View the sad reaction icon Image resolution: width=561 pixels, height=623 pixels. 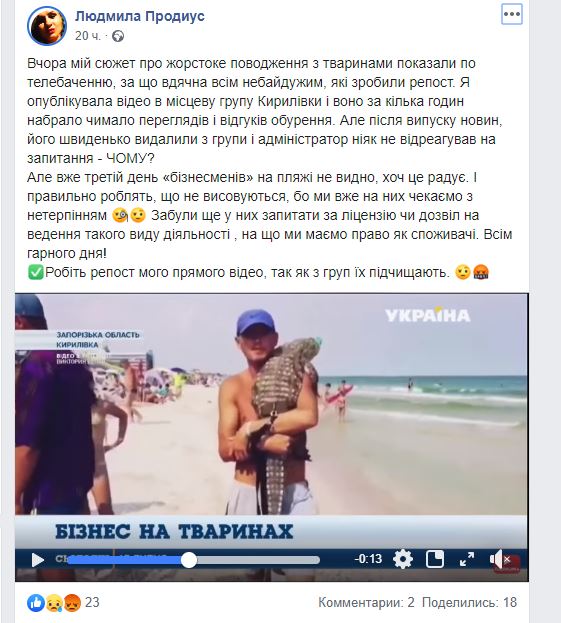click(x=53, y=604)
